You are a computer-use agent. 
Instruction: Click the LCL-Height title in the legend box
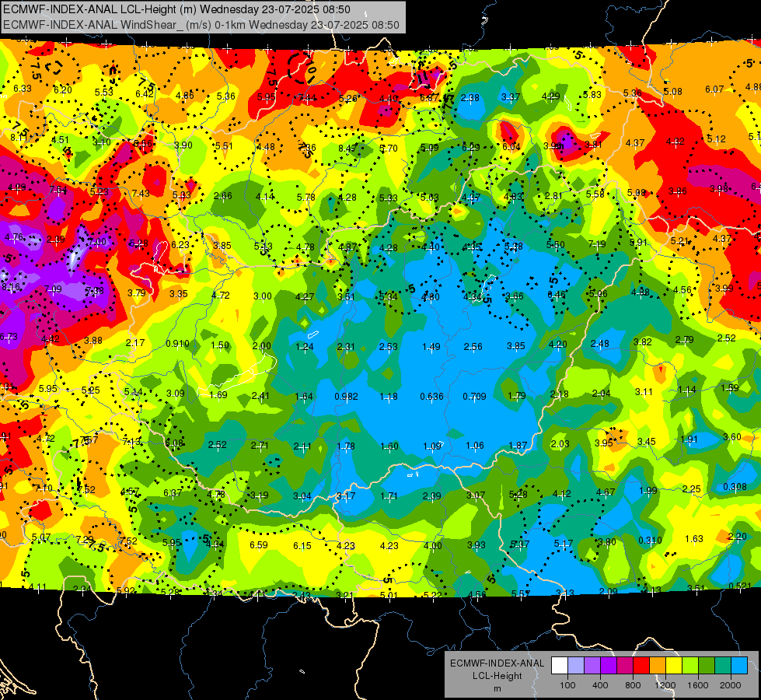point(497,676)
